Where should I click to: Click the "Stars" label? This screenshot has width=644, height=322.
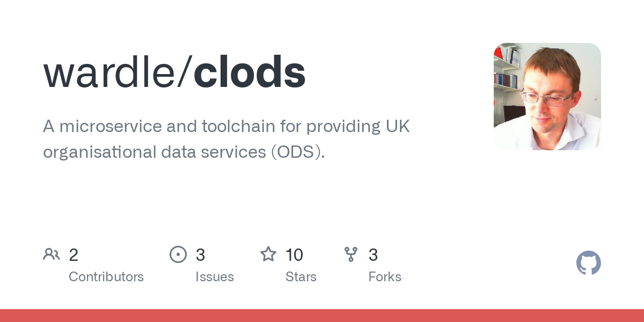(301, 277)
